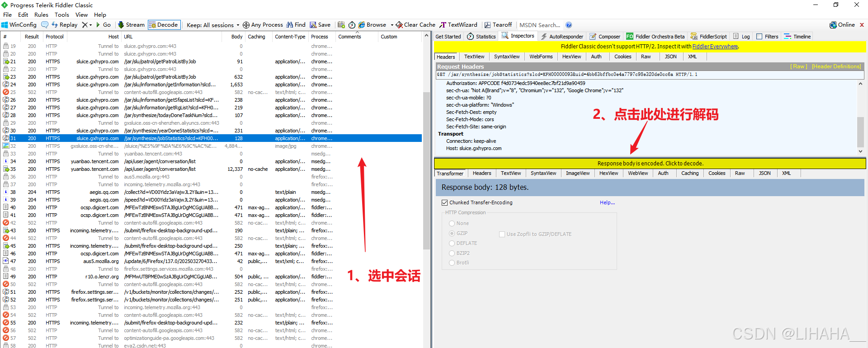Image resolution: width=868 pixels, height=348 pixels.
Task: Open the FiddlerScript tab
Action: [x=709, y=37]
